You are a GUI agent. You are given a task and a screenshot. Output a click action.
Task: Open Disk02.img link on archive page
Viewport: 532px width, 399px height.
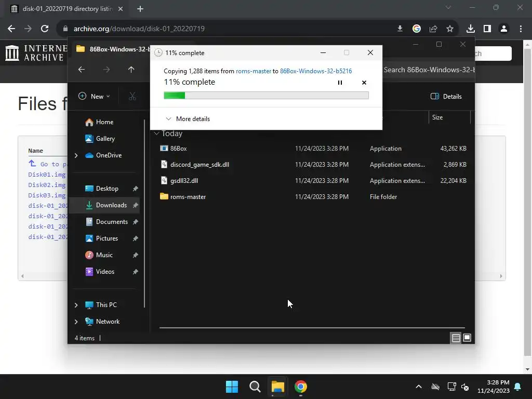[x=47, y=185]
